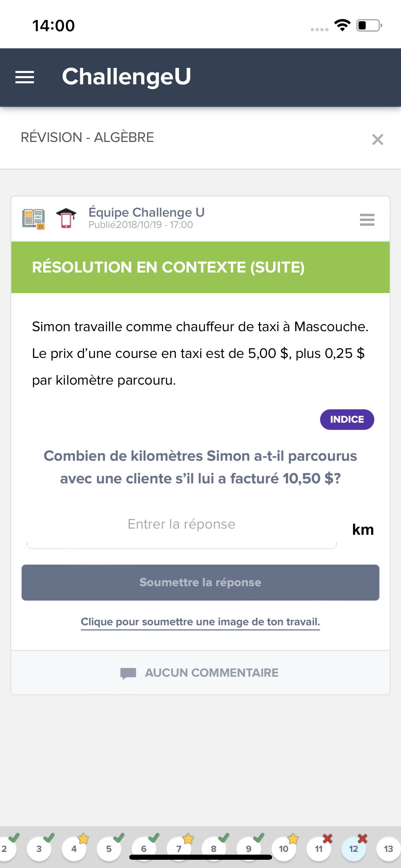Show the Indice hint
This screenshot has width=401, height=868.
(347, 419)
